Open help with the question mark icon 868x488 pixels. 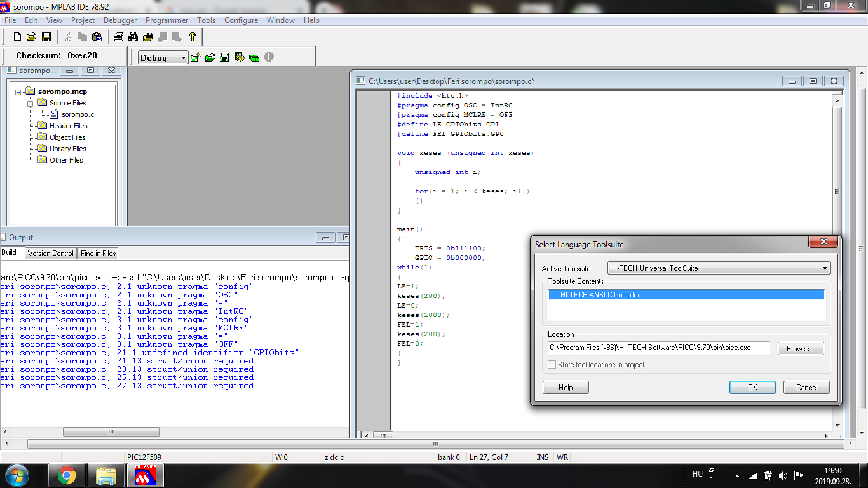(x=193, y=37)
